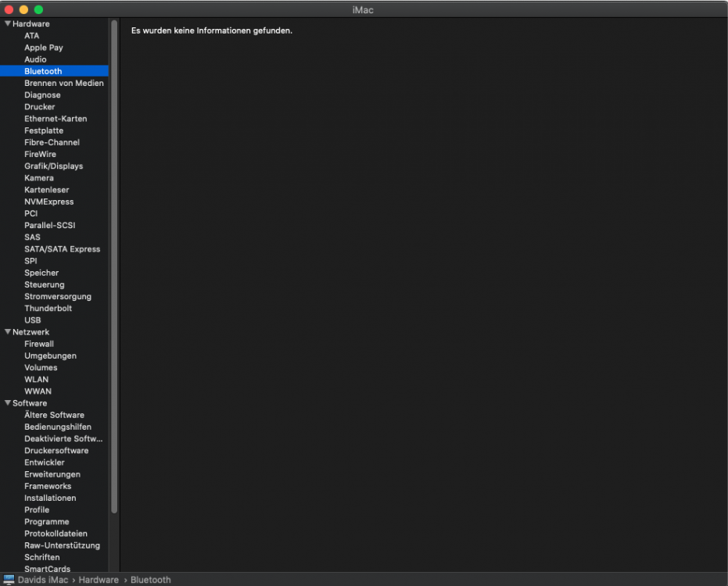This screenshot has height=586, width=728.
Task: Open the Schriften entry
Action: tap(41, 557)
